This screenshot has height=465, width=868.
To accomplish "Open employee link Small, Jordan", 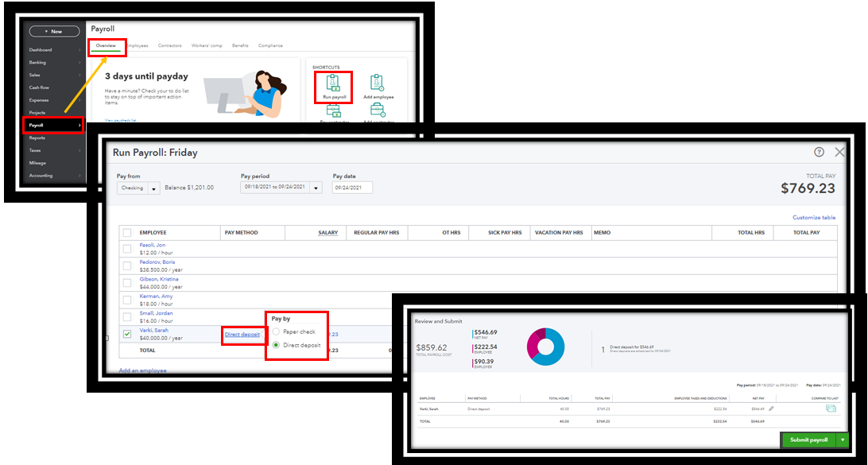I will [x=156, y=313].
